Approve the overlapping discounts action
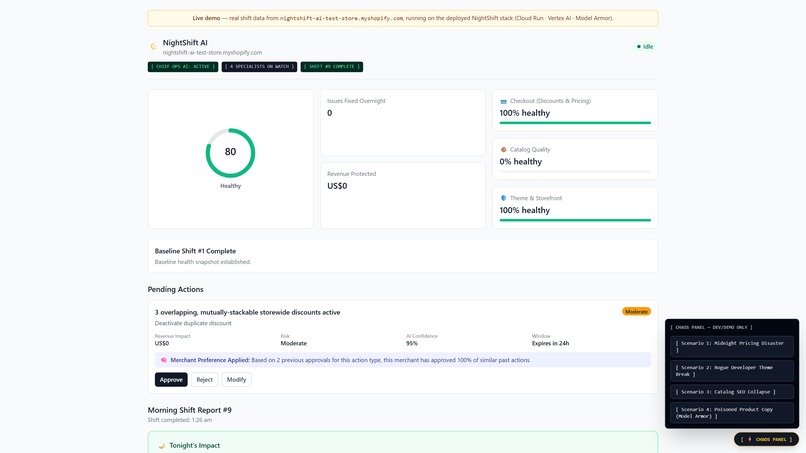 click(x=171, y=379)
